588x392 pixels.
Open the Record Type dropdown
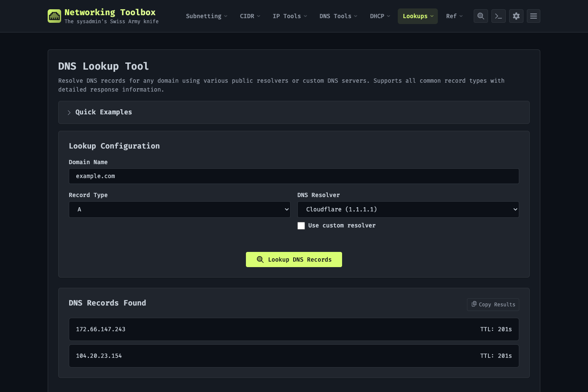[180, 209]
